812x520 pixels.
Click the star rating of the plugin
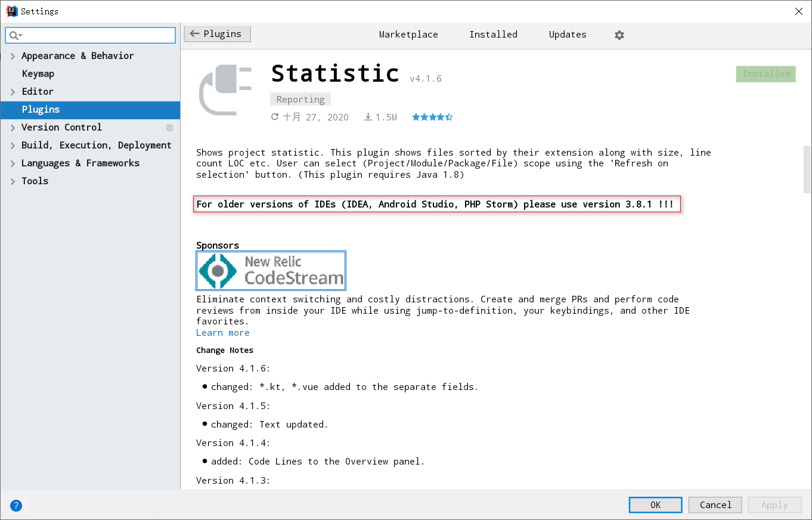(432, 117)
